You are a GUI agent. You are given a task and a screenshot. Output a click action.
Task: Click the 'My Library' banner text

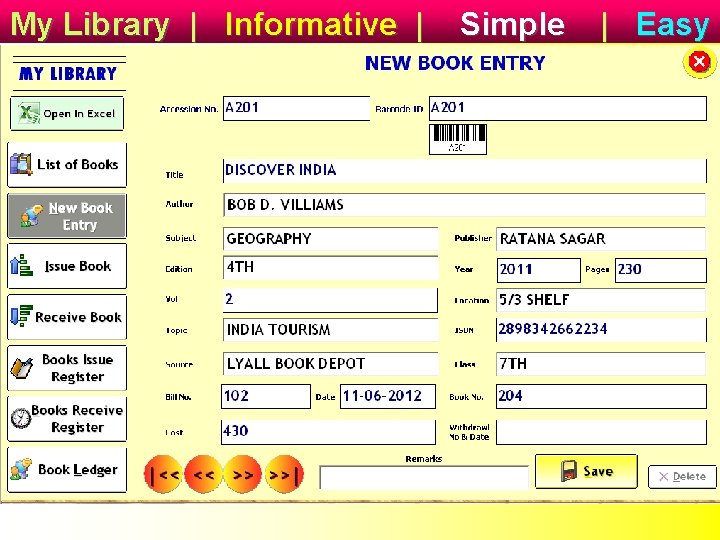90,24
